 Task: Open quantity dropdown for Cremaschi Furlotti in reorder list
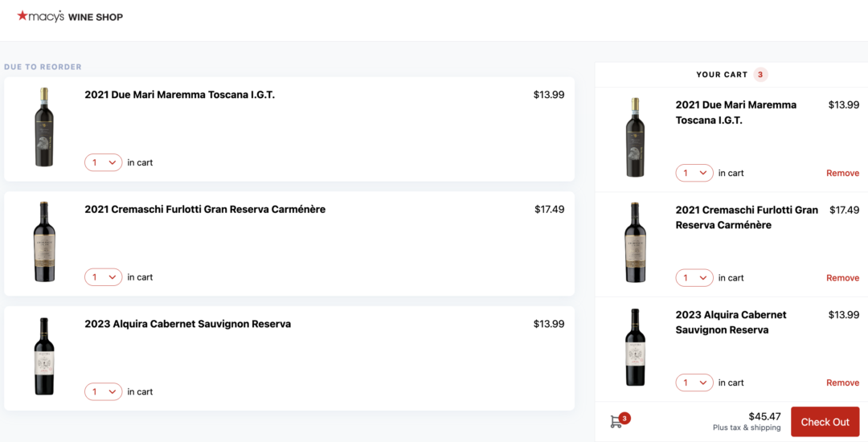(x=104, y=277)
